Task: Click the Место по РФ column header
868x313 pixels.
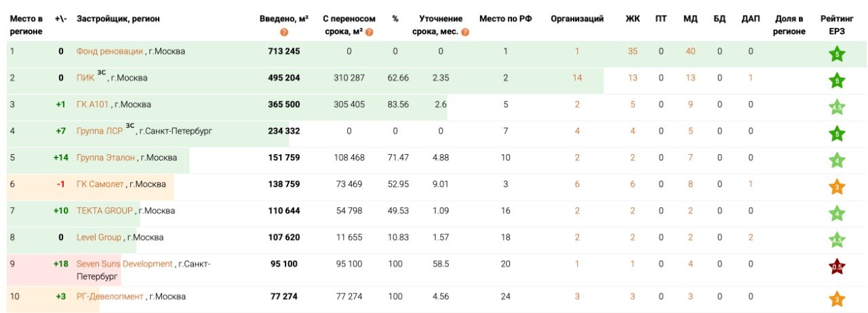Action: (x=505, y=19)
